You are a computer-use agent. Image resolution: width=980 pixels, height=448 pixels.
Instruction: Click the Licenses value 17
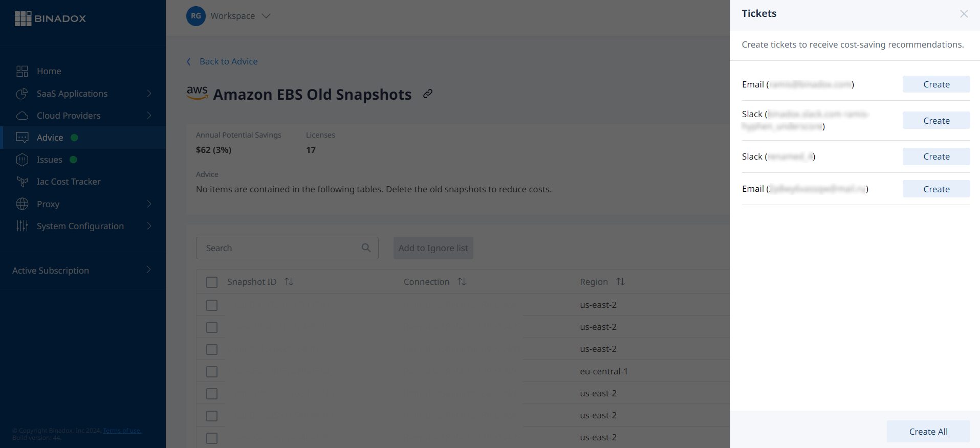tap(311, 150)
